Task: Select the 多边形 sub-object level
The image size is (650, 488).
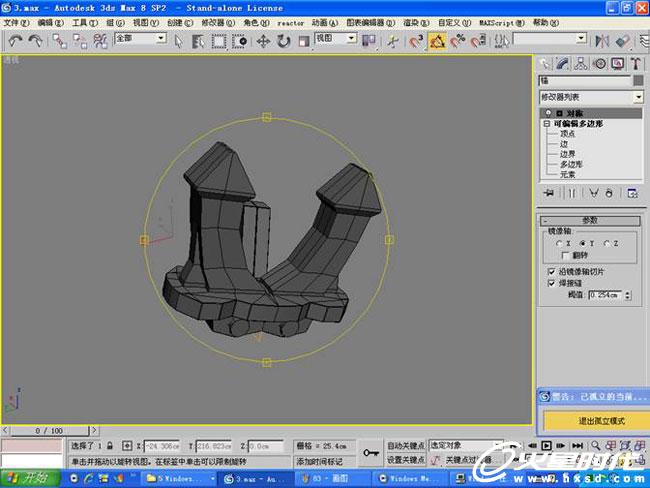Action: coord(571,164)
